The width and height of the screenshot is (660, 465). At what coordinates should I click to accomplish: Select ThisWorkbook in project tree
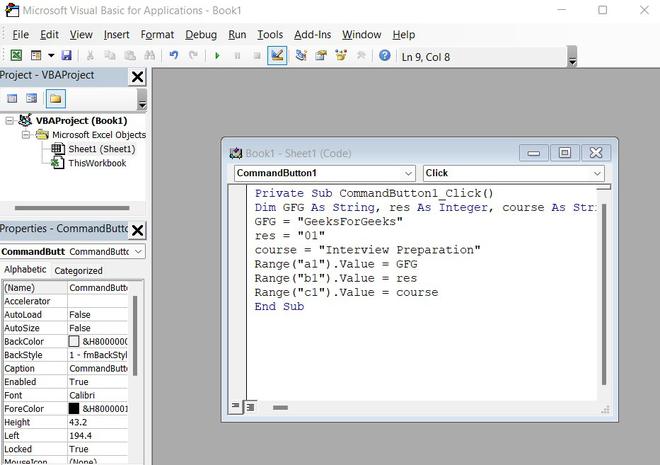click(x=97, y=163)
